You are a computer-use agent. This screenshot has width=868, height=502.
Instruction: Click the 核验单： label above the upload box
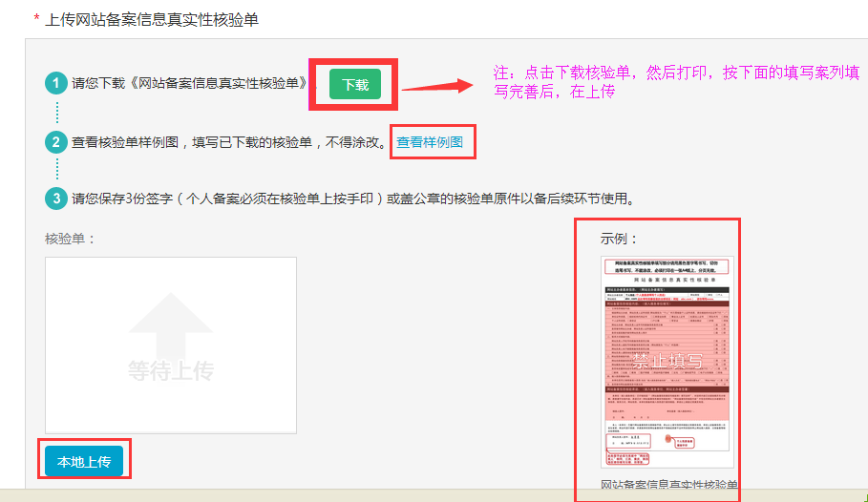click(71, 238)
